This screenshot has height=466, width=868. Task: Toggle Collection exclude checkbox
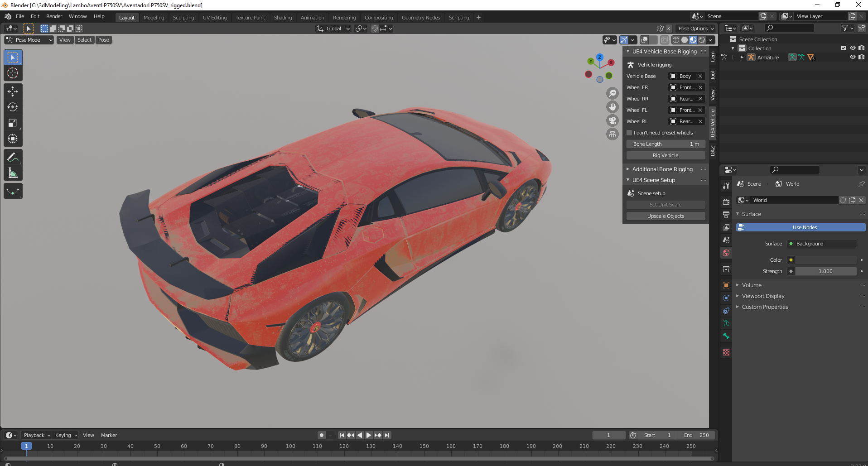(844, 48)
